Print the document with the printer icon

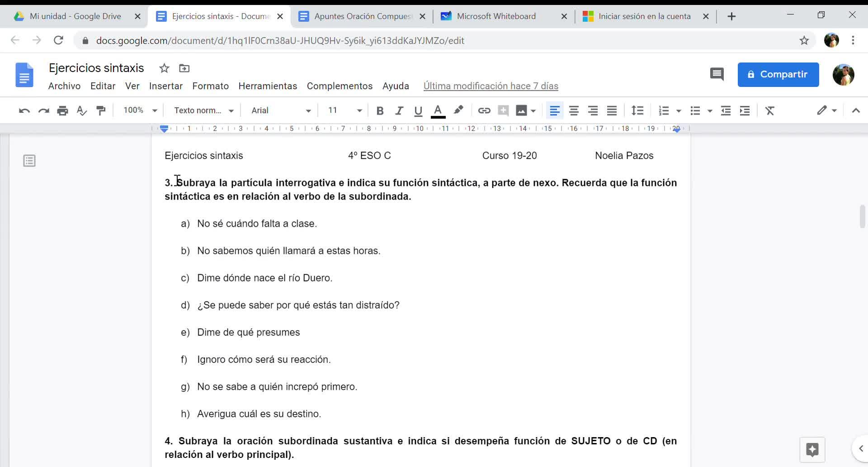[62, 110]
